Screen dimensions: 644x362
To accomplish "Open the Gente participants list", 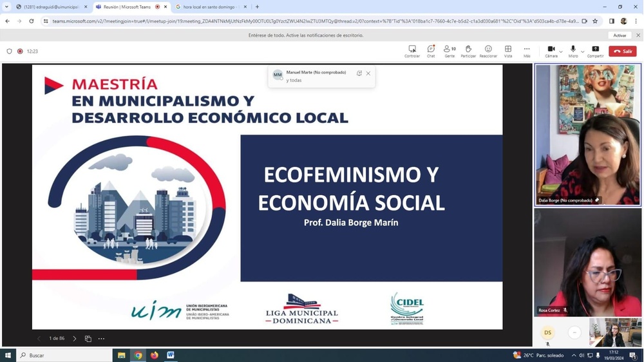I will [x=450, y=50].
